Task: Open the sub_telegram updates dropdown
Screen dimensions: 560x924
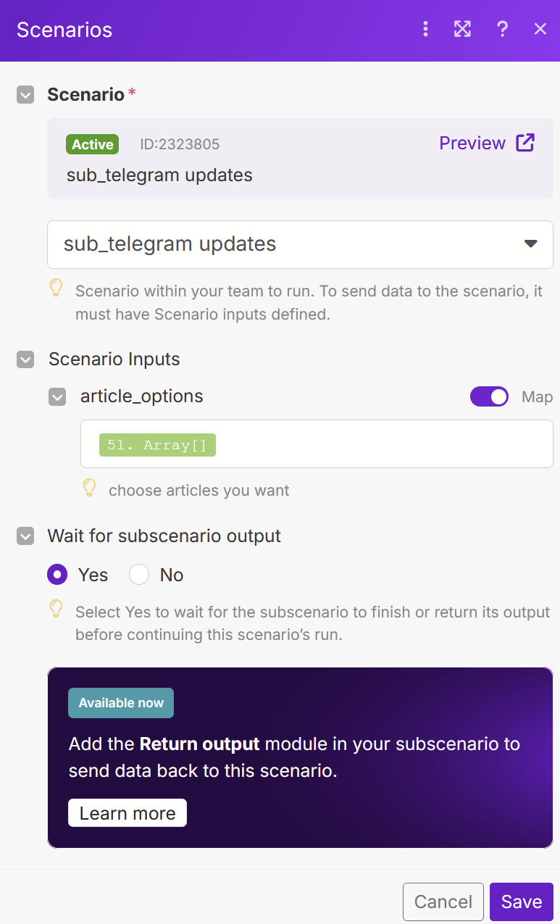Action: [300, 244]
